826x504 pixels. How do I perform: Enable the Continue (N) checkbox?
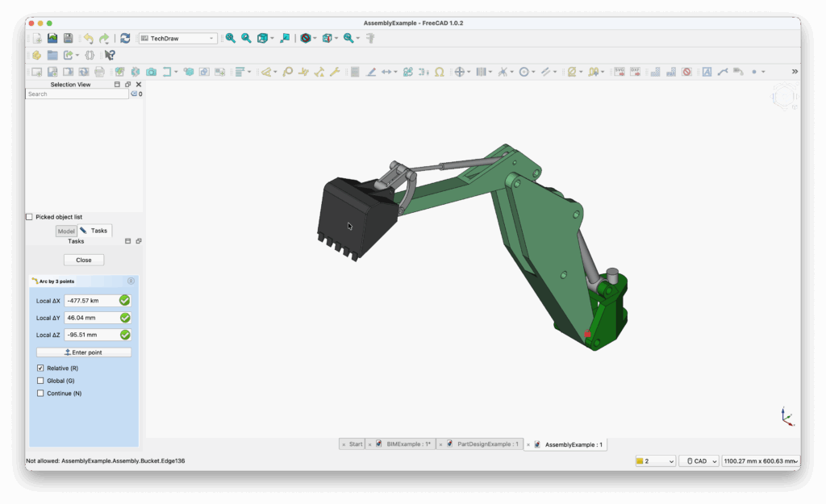(x=40, y=393)
